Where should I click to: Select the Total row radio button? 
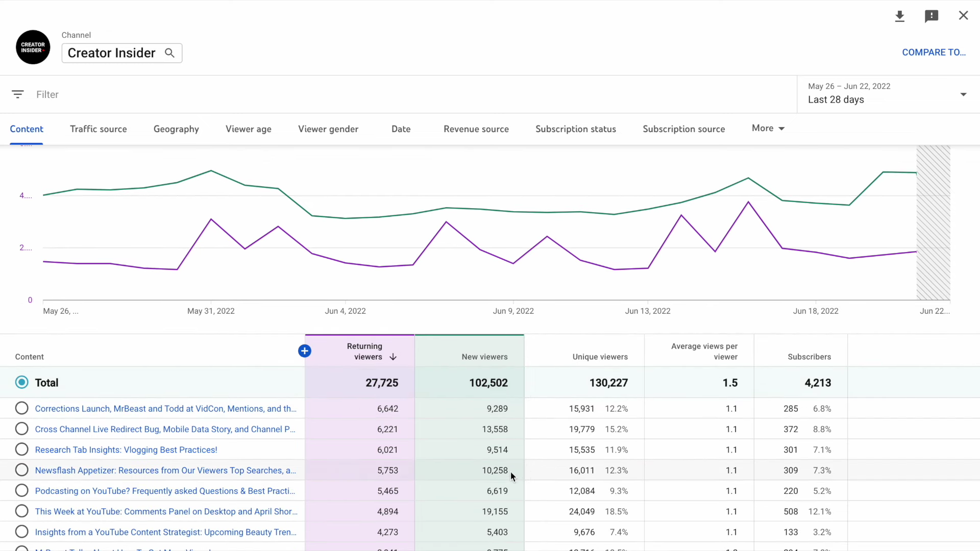click(22, 383)
